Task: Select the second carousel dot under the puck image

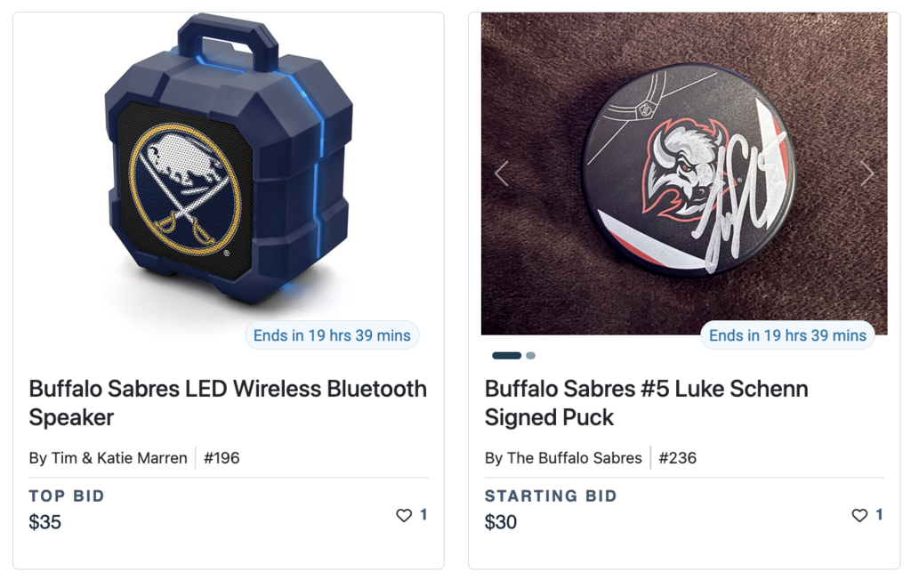Action: (530, 355)
